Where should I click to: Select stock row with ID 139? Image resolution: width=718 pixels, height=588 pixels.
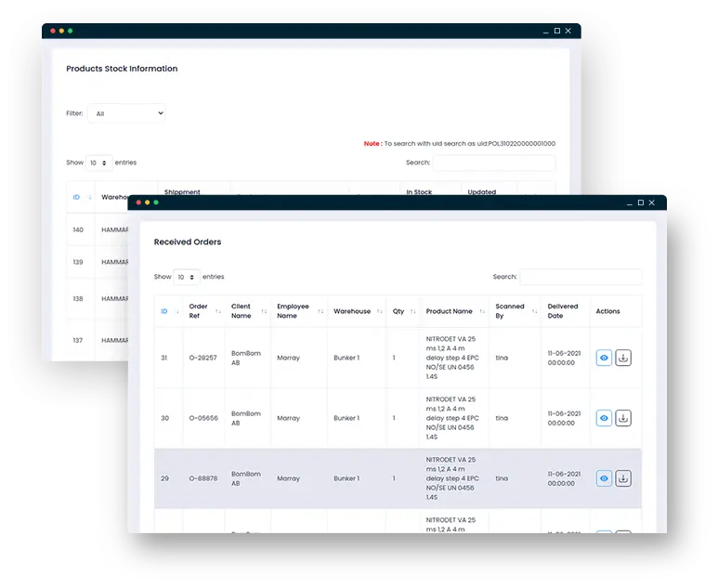coord(79,262)
